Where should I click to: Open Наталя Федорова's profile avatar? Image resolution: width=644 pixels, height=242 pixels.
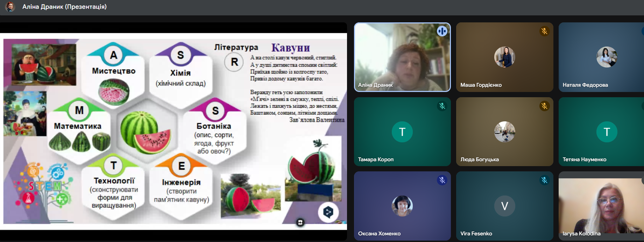tap(607, 57)
